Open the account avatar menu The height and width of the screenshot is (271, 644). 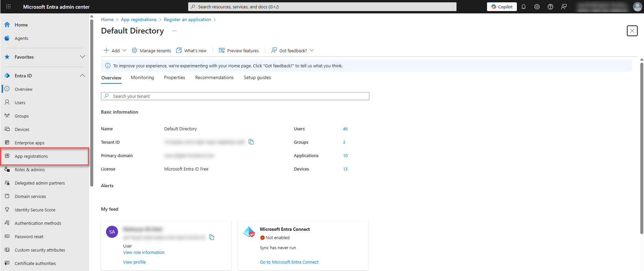(637, 7)
